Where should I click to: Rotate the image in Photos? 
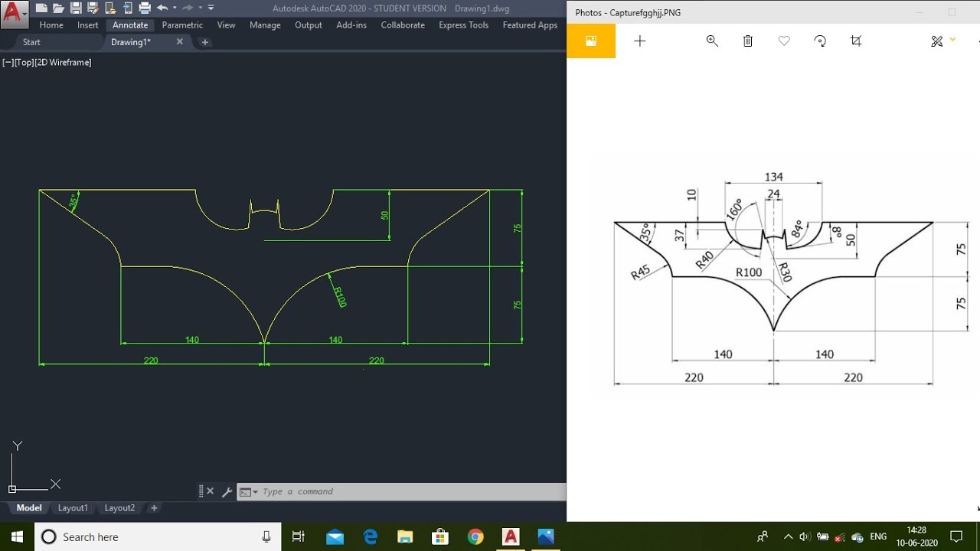pyautogui.click(x=820, y=41)
